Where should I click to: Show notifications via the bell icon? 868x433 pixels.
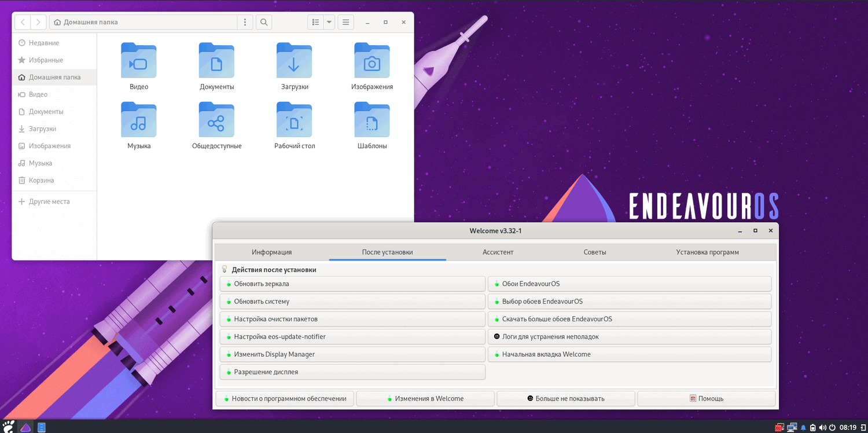[803, 428]
